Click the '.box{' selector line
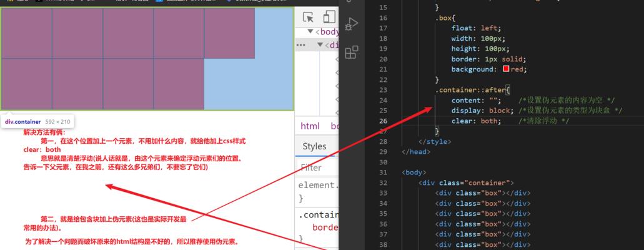This screenshot has width=644, height=250. [445, 17]
